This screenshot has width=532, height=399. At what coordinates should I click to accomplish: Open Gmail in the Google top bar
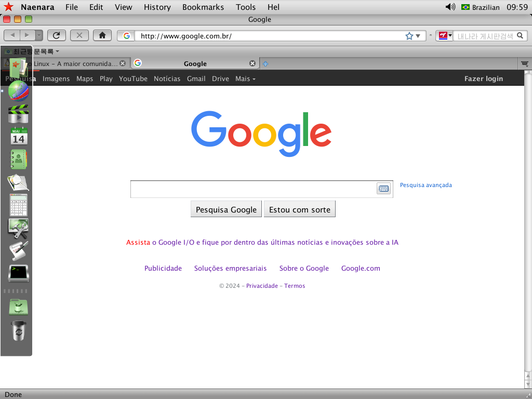click(x=196, y=79)
